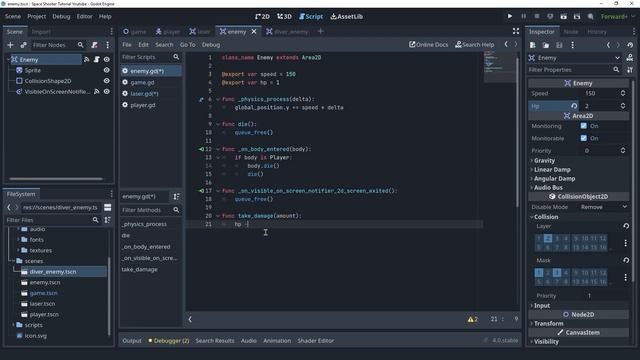Image resolution: width=640 pixels, height=360 pixels.
Task: Open Online Docs
Action: (x=429, y=44)
